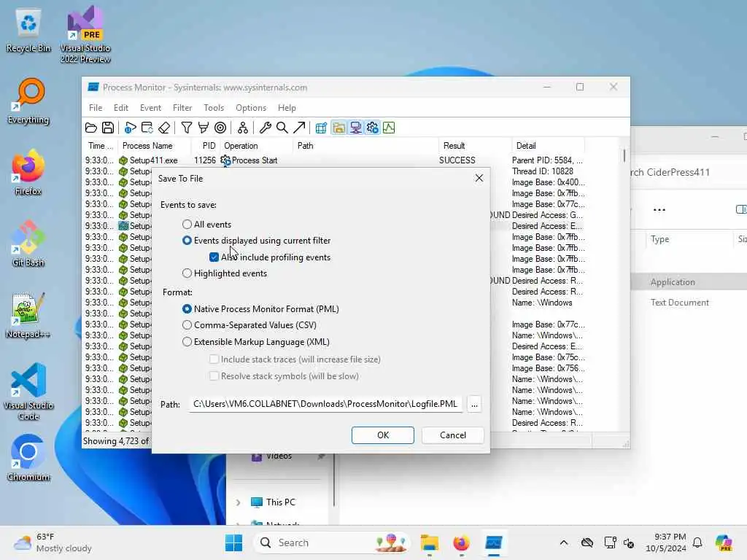The width and height of the screenshot is (747, 560).
Task: Toggle Show File System Activity folder icon
Action: click(x=338, y=128)
